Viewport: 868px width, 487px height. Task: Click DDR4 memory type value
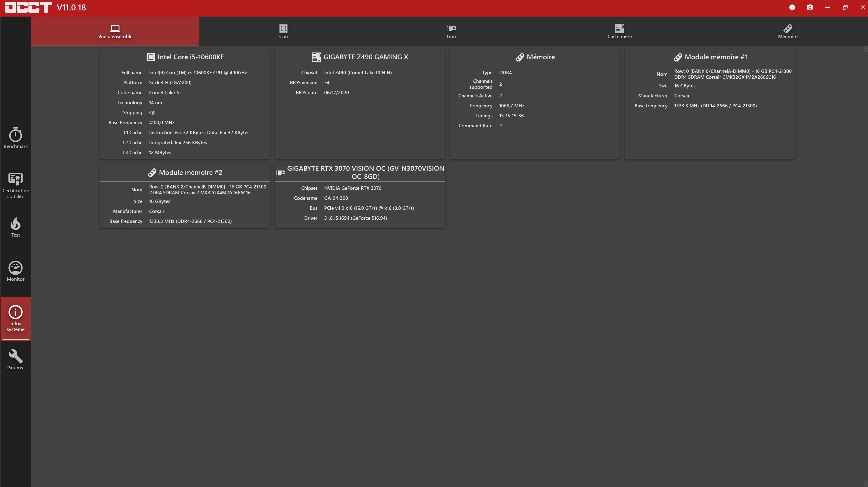(x=505, y=72)
